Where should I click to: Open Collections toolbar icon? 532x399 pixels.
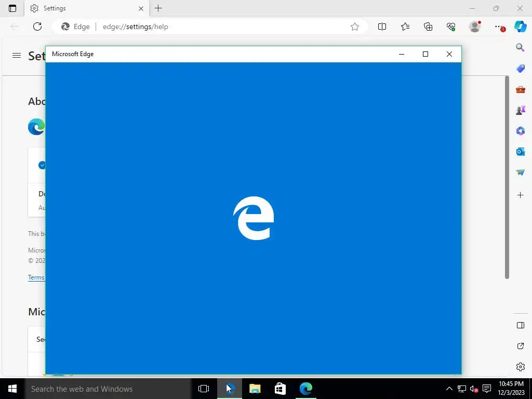(428, 26)
